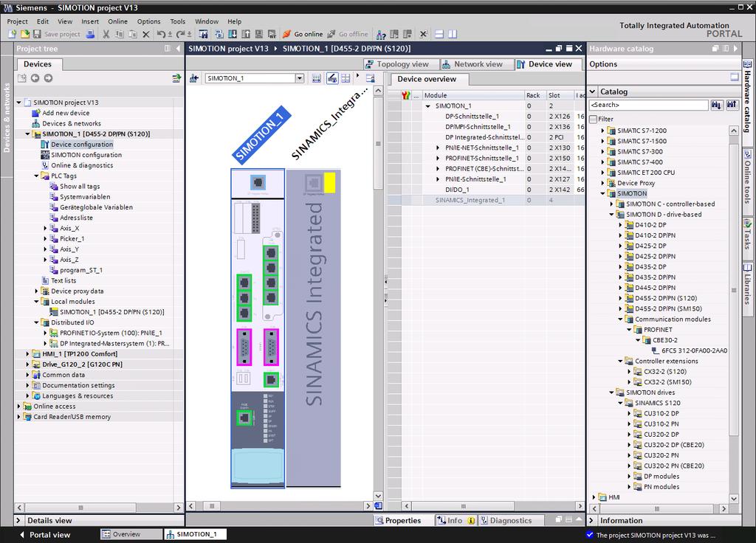Collapse PLC Tags folder in tree
Image resolution: width=756 pixels, height=543 pixels.
(x=37, y=176)
